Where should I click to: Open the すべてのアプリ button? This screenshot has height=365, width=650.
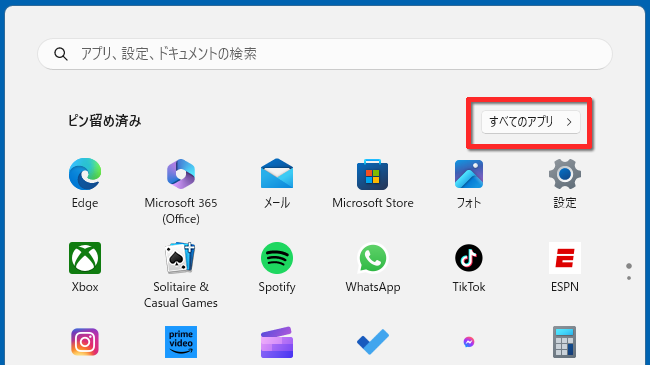tap(531, 122)
